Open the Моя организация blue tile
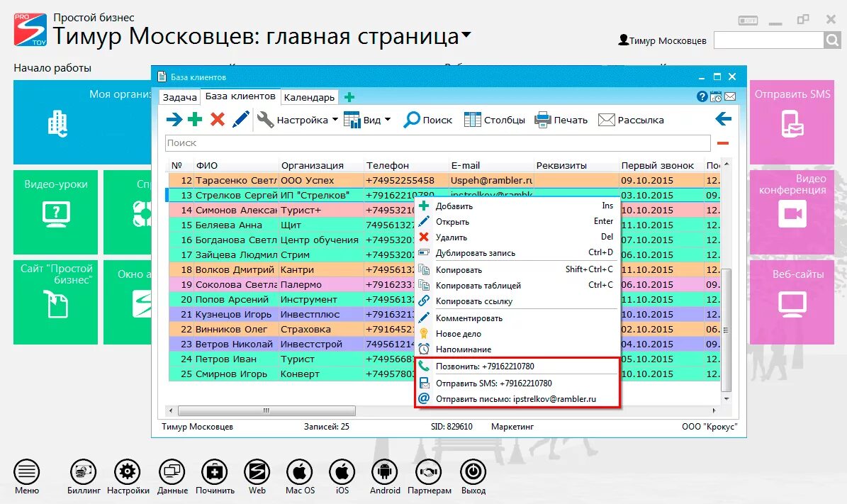 pyautogui.click(x=82, y=122)
